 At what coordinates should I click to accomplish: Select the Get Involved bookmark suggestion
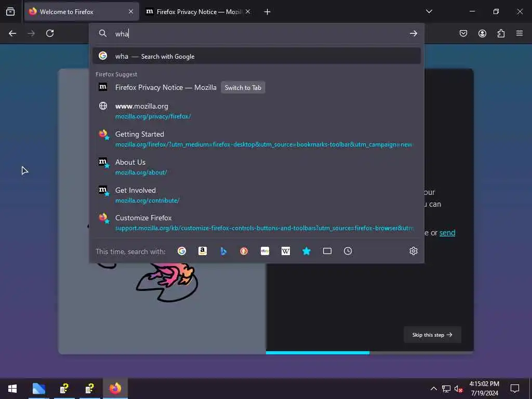257,195
